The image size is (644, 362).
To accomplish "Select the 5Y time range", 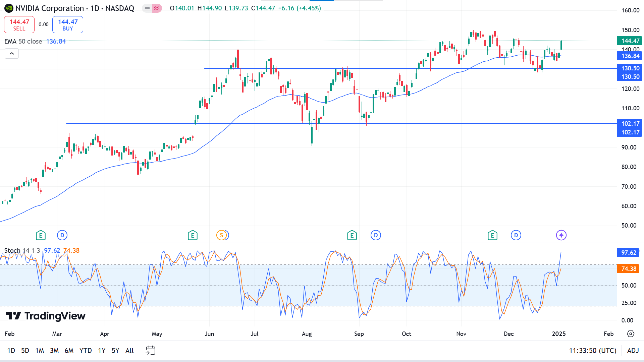I will [x=115, y=351].
